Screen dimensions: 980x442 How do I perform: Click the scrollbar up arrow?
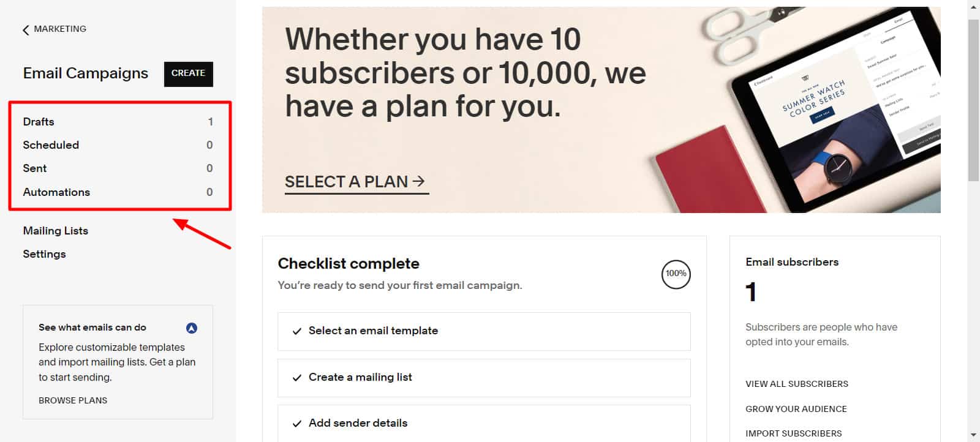pyautogui.click(x=973, y=7)
